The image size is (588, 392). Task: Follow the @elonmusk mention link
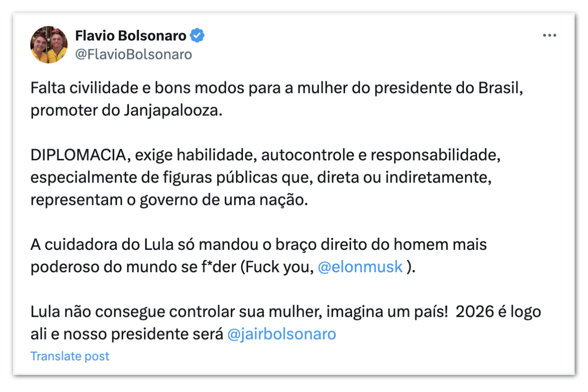click(360, 268)
